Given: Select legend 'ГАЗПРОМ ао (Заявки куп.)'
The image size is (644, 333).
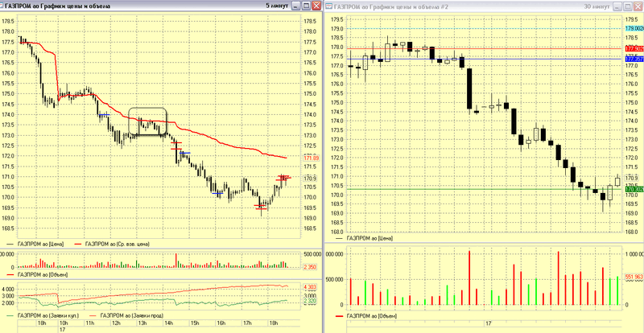Looking at the screenshot, I should (x=48, y=316).
